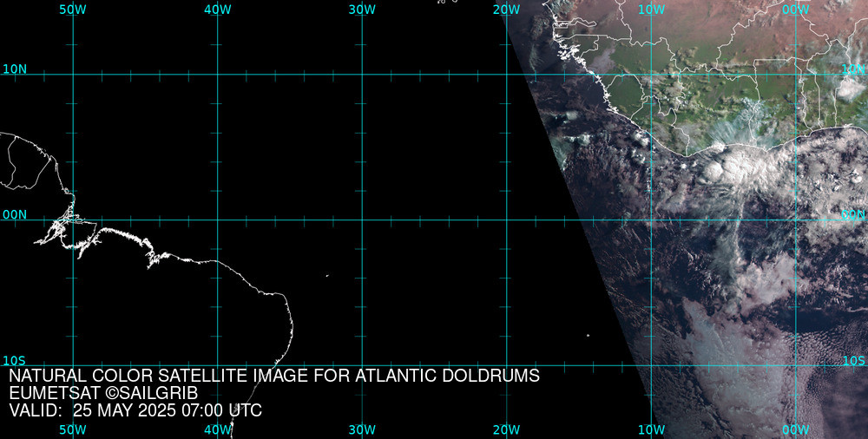868x439 pixels.
Task: Click the 00N label on the left edge
Action: [15, 215]
